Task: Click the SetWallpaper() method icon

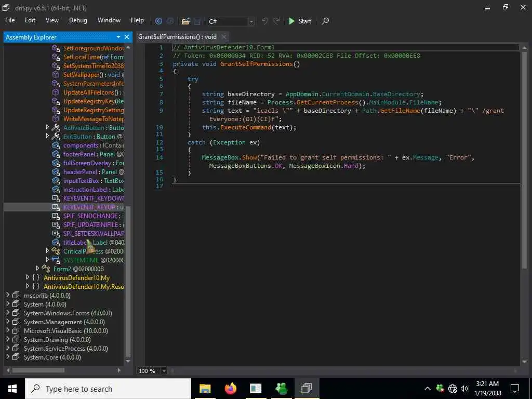Action: point(56,74)
